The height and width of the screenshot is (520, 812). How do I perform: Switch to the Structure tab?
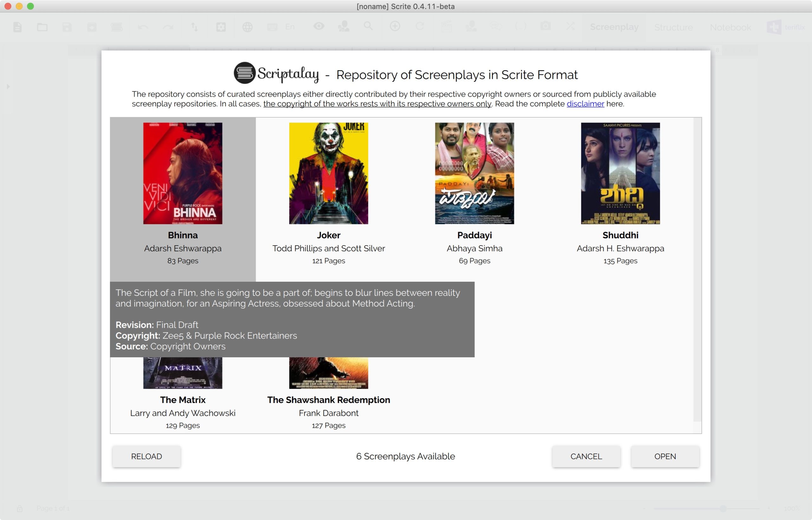[x=673, y=27]
